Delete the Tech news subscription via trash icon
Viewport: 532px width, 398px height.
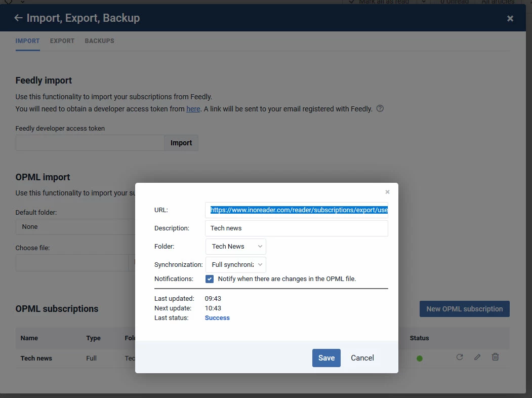[x=495, y=357]
